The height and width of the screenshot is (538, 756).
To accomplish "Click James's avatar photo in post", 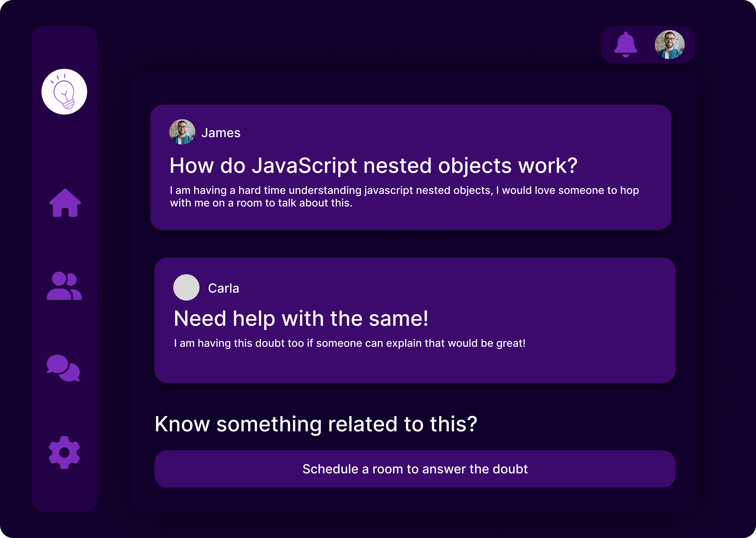I will (x=182, y=132).
